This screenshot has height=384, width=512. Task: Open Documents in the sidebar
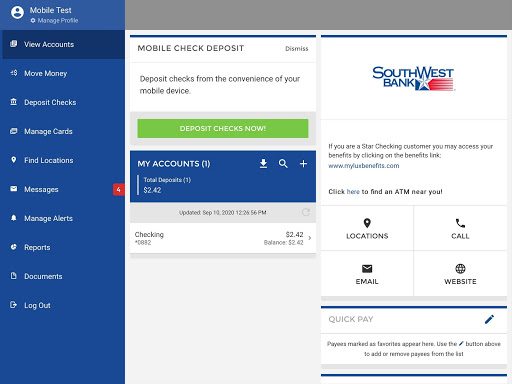pyautogui.click(x=64, y=276)
